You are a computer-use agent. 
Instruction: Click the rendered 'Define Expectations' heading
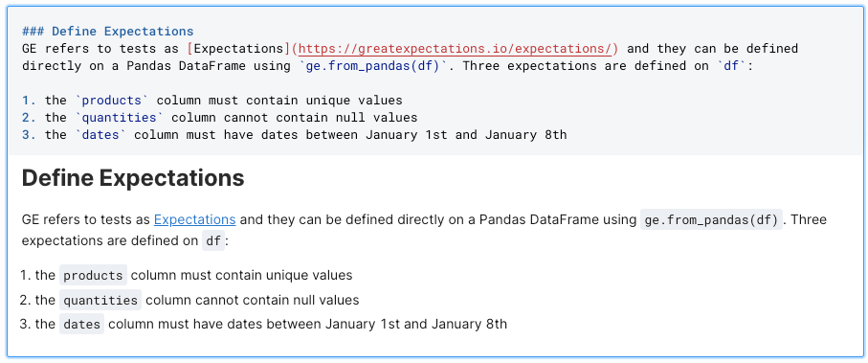pyautogui.click(x=133, y=178)
